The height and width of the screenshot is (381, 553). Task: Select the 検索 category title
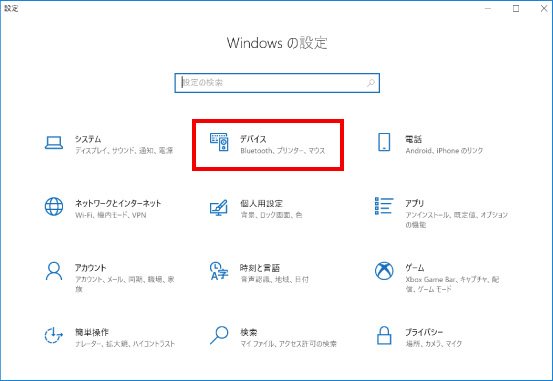point(249,332)
